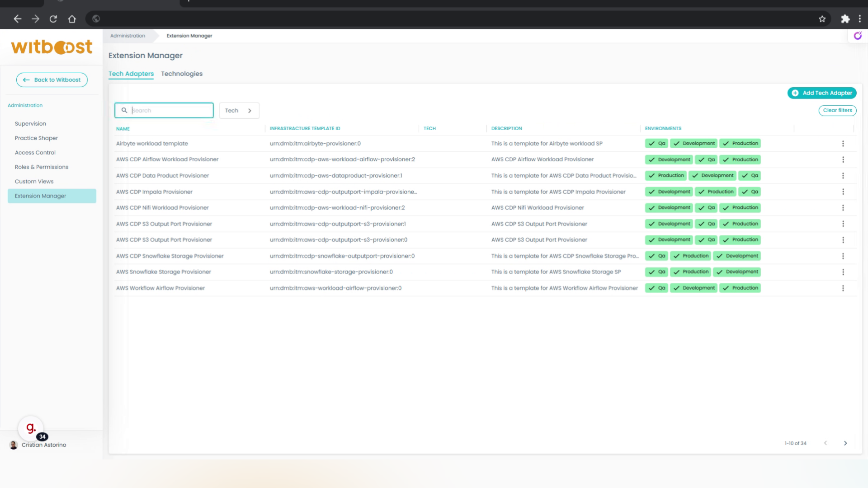Open the red g. widget with badge 34

click(x=31, y=428)
